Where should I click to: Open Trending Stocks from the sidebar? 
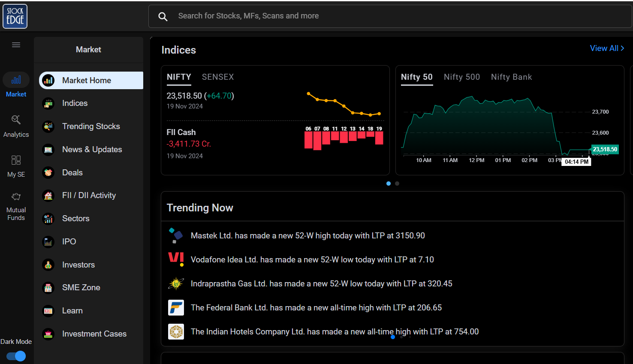48,126
